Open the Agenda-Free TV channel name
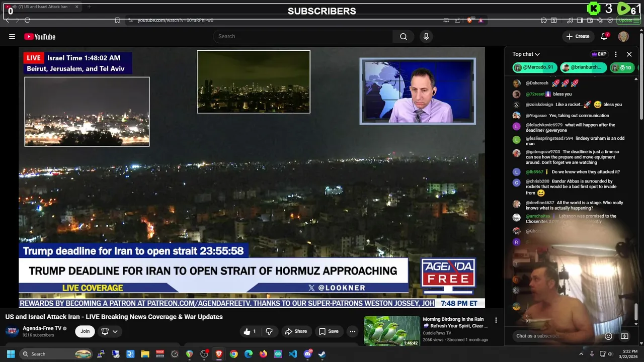644x362 pixels. coord(42,328)
